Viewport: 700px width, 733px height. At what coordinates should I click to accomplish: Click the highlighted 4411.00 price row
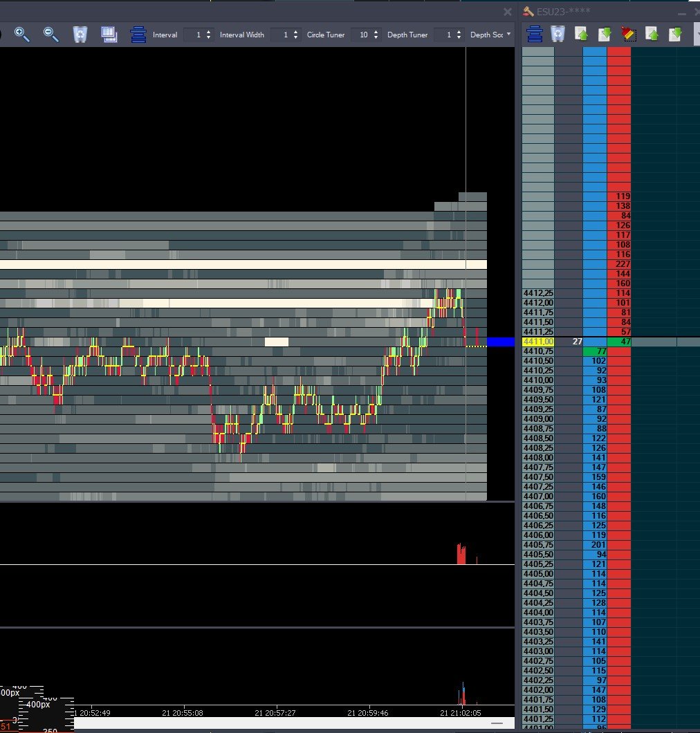pos(539,341)
